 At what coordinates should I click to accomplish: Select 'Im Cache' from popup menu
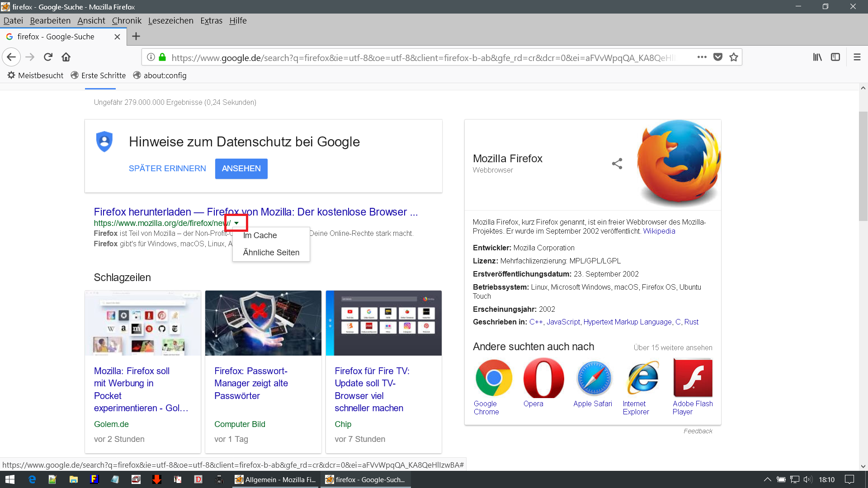[x=260, y=235]
